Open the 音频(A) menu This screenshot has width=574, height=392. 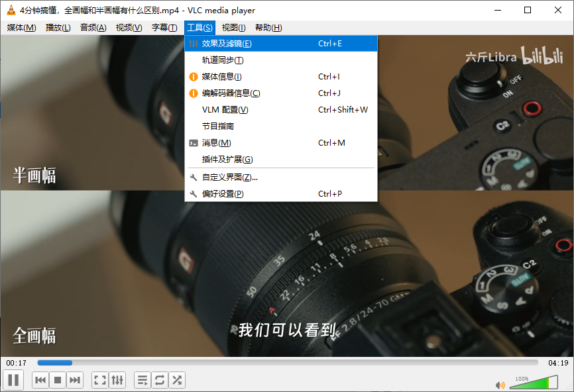coord(93,28)
